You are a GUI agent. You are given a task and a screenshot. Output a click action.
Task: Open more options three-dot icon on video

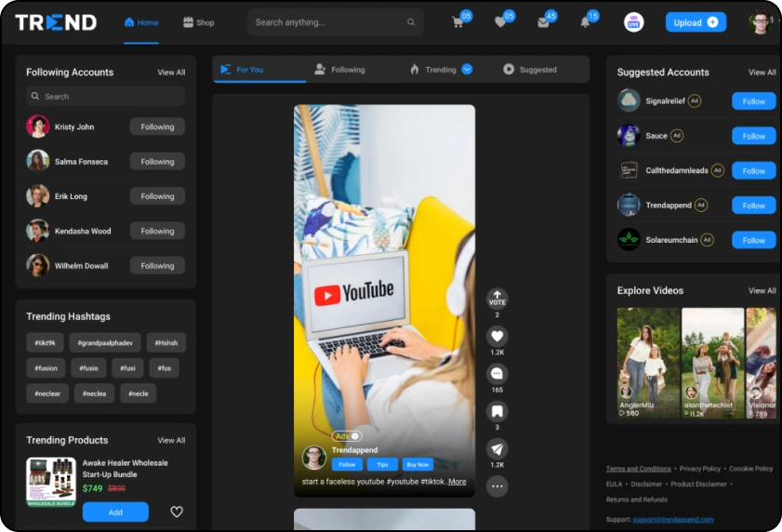[497, 486]
